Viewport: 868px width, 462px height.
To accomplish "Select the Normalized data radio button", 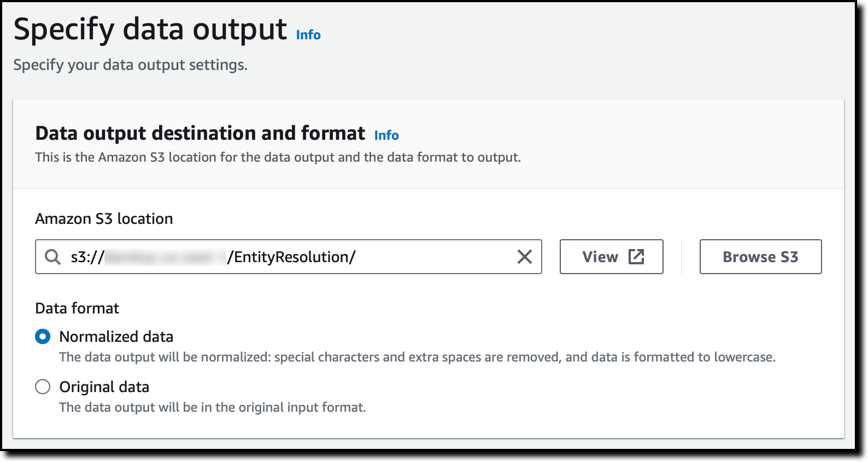I will (43, 336).
